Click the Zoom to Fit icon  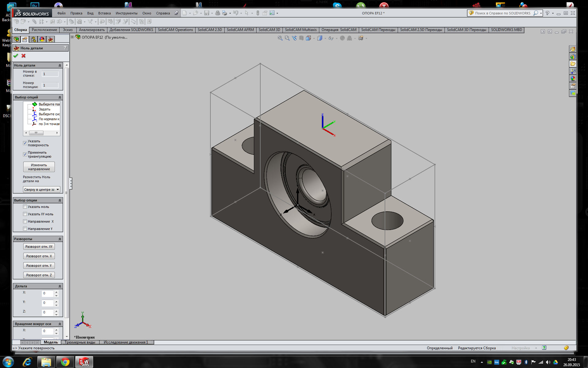pos(280,38)
